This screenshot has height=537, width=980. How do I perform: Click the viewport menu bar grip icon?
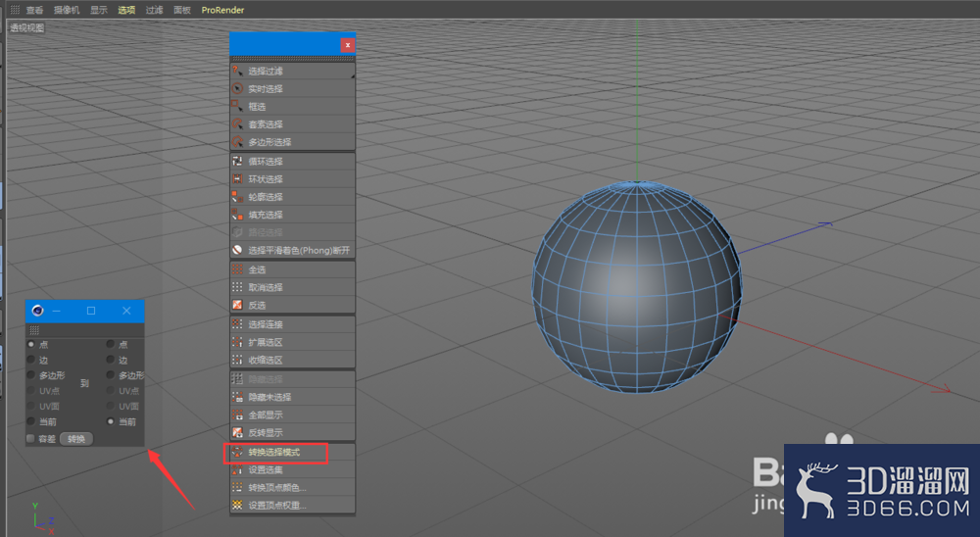coord(15,10)
